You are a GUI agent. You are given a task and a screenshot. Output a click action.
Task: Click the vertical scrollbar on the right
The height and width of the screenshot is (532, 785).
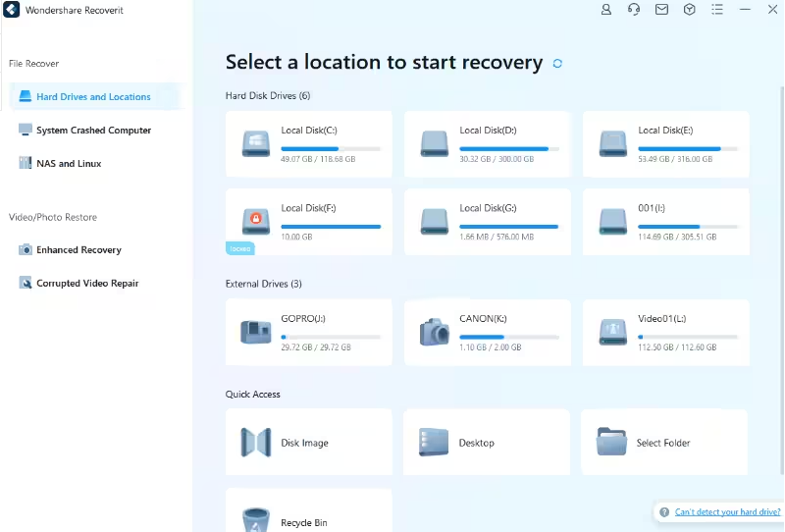pos(781,280)
